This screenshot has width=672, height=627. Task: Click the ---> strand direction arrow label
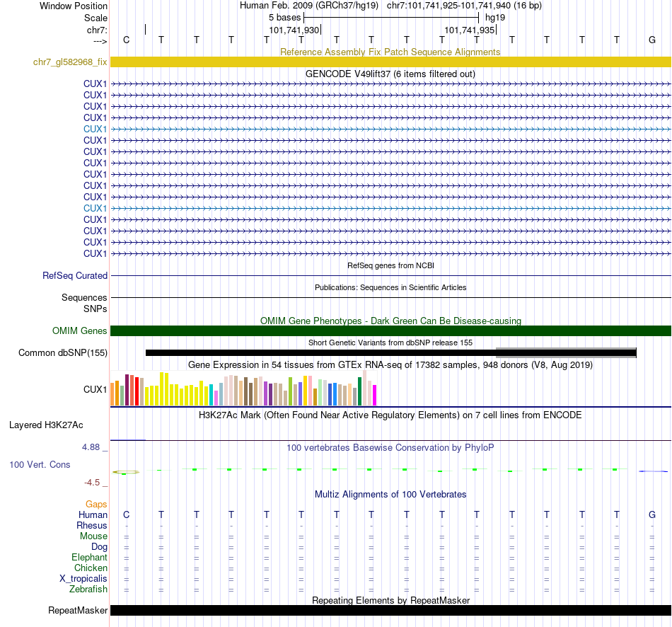(x=100, y=41)
